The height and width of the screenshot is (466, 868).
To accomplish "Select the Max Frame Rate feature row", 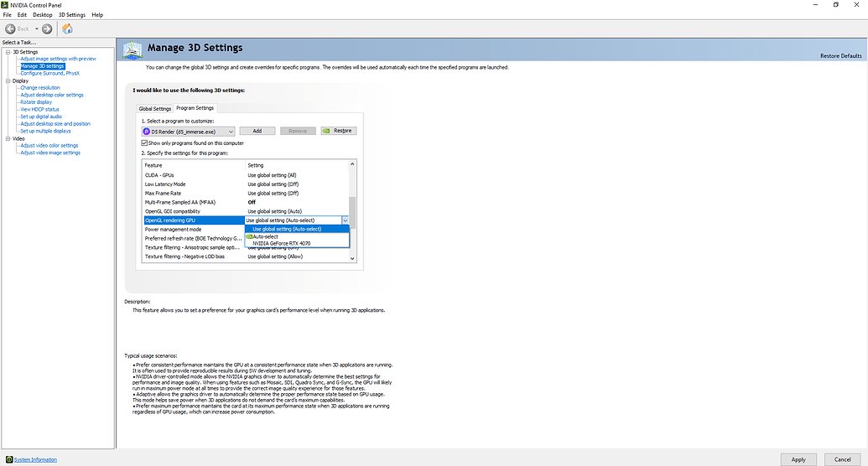I will point(245,193).
